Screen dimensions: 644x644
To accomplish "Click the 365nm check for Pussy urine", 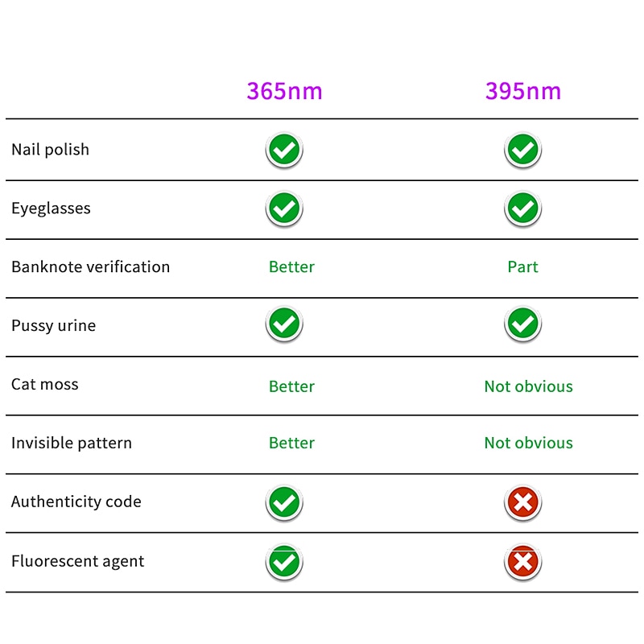I will point(284,324).
